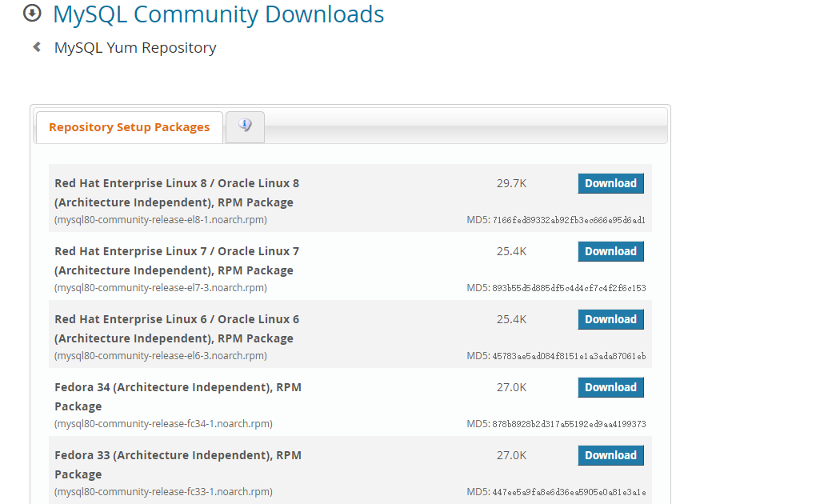The height and width of the screenshot is (504, 828).
Task: Download the Fedora 34 RPM package
Action: coord(611,387)
